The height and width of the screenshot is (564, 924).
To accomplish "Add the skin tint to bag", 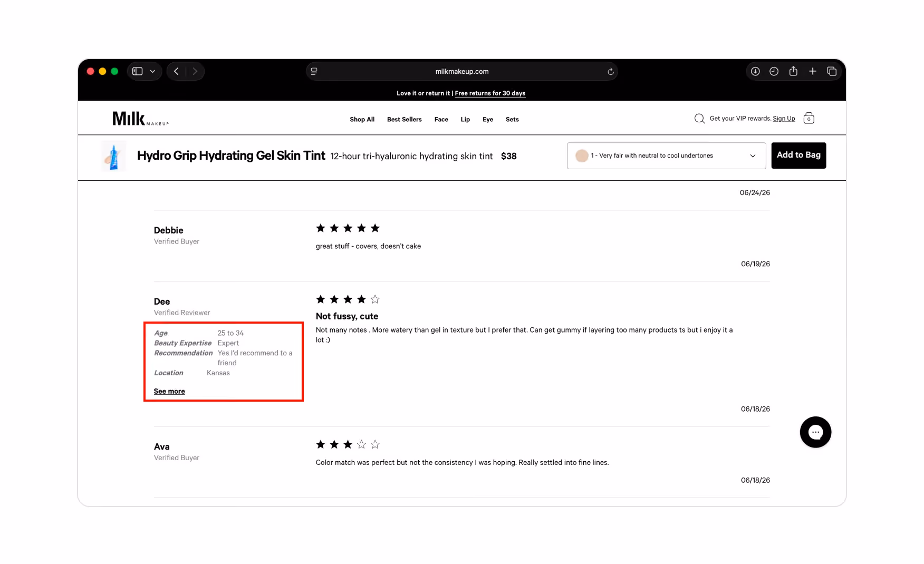I will [798, 155].
